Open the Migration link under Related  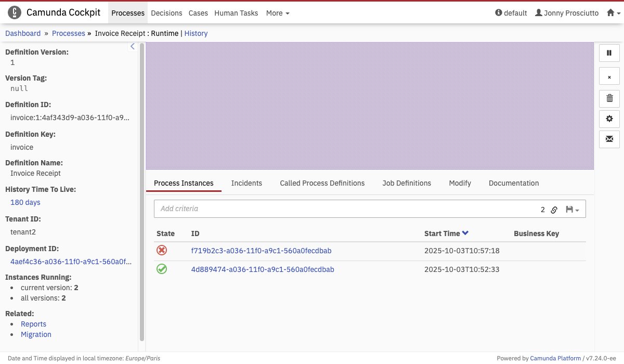click(36, 334)
